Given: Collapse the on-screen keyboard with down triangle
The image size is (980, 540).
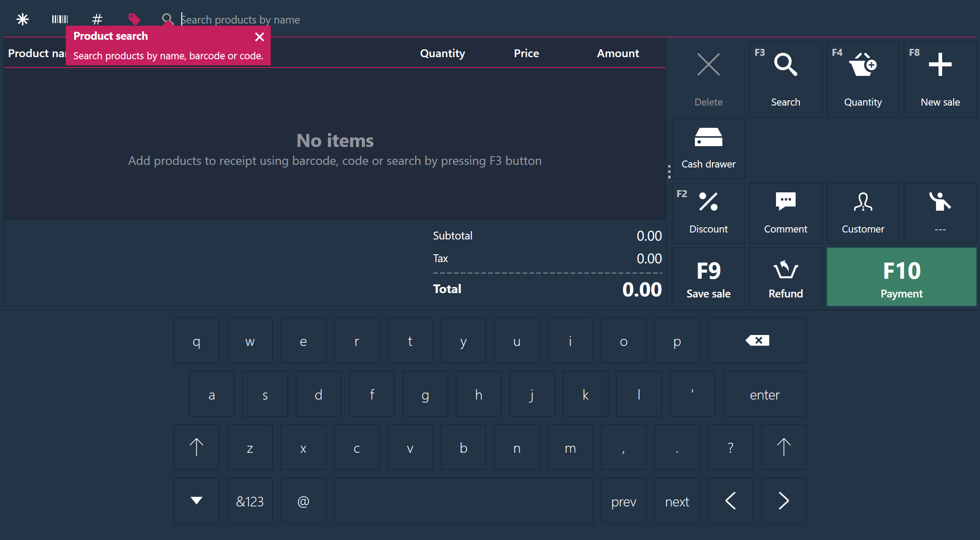Looking at the screenshot, I should (197, 500).
